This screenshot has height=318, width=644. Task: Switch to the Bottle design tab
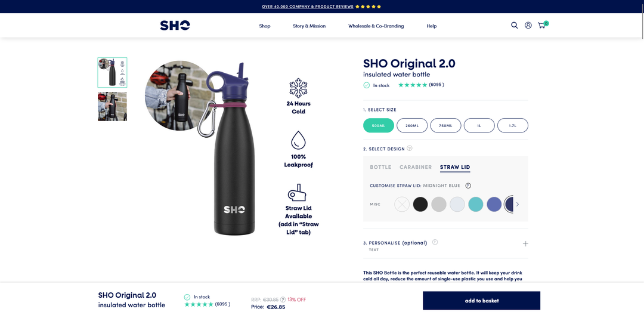point(380,167)
